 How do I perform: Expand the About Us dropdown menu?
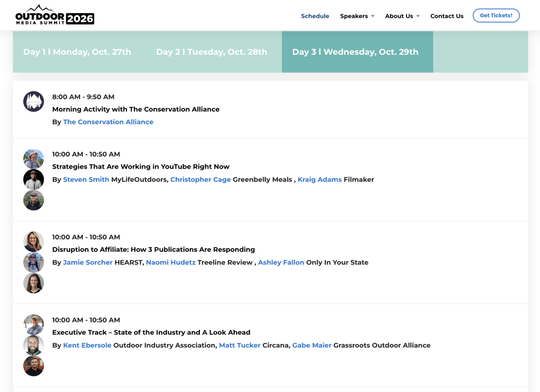tap(402, 16)
